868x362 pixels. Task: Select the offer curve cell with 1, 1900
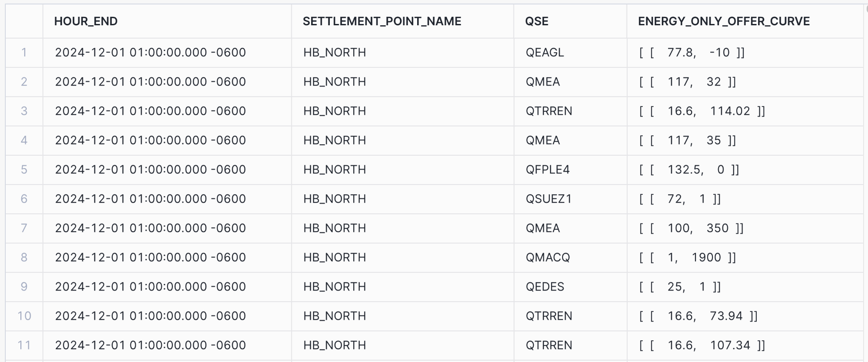click(687, 257)
